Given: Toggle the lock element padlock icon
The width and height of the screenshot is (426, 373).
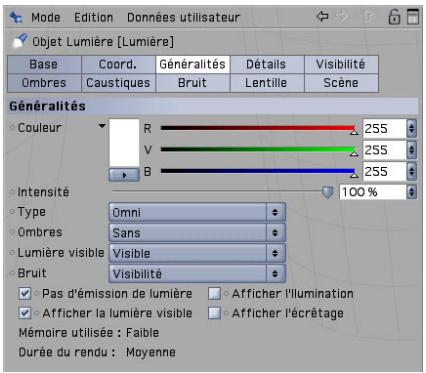Looking at the screenshot, I should click(x=394, y=17).
